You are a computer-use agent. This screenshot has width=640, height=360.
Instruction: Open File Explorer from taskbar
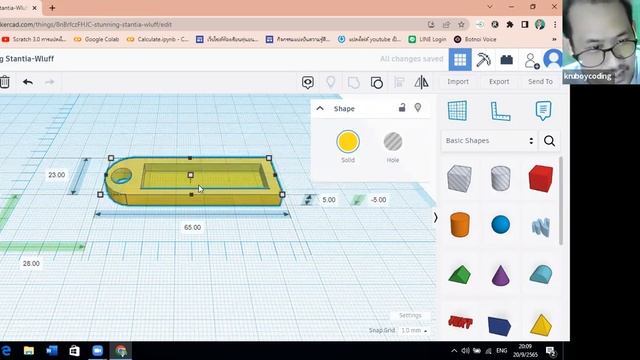pos(29,351)
